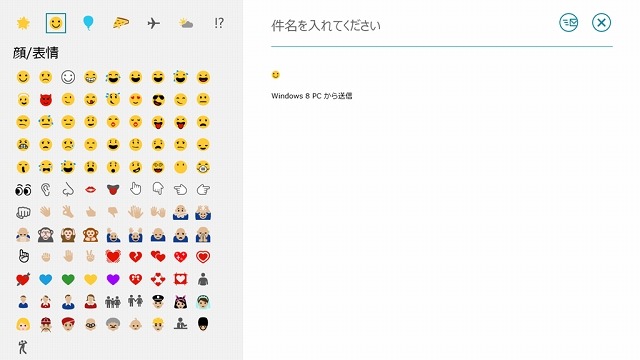The image size is (640, 360).
Task: Insert the angel halo face emoji
Action: click(23, 100)
